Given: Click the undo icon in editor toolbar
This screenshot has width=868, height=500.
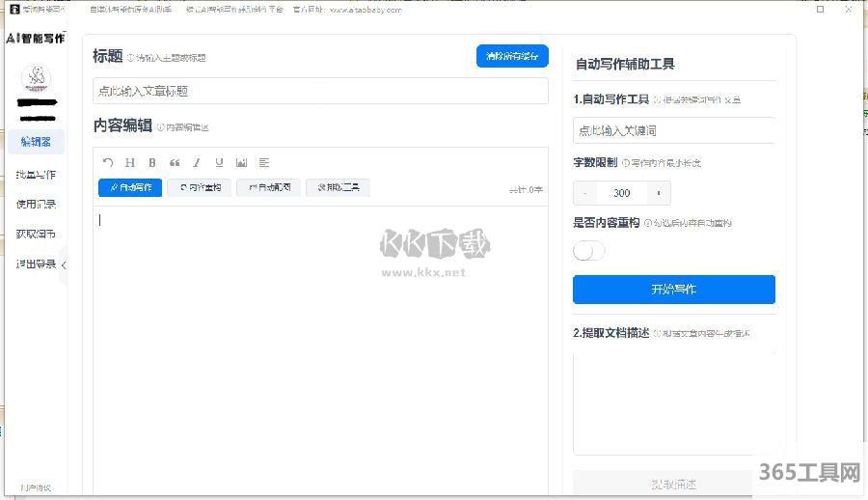Looking at the screenshot, I should pyautogui.click(x=108, y=163).
